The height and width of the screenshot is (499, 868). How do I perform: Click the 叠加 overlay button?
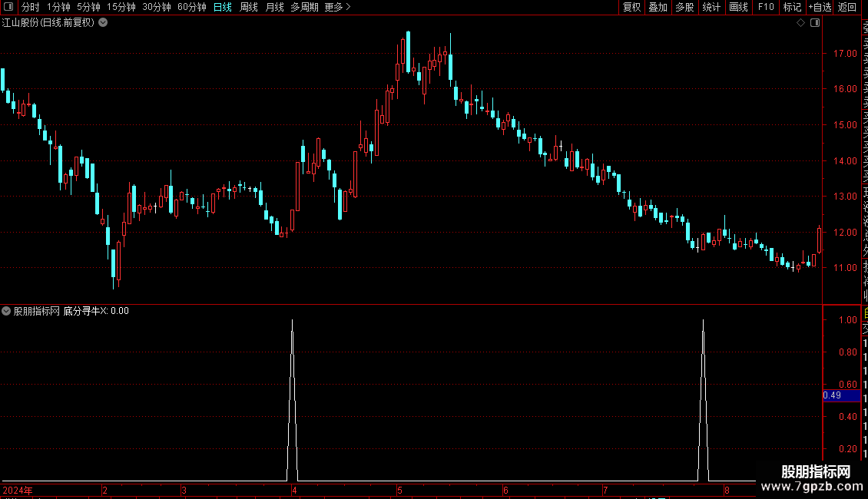[658, 7]
